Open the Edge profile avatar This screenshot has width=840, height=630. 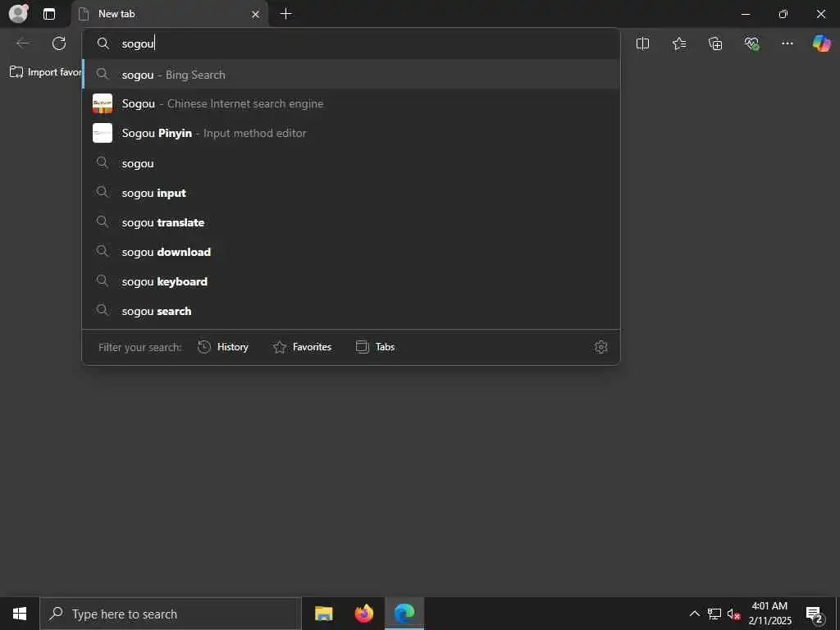coord(19,13)
